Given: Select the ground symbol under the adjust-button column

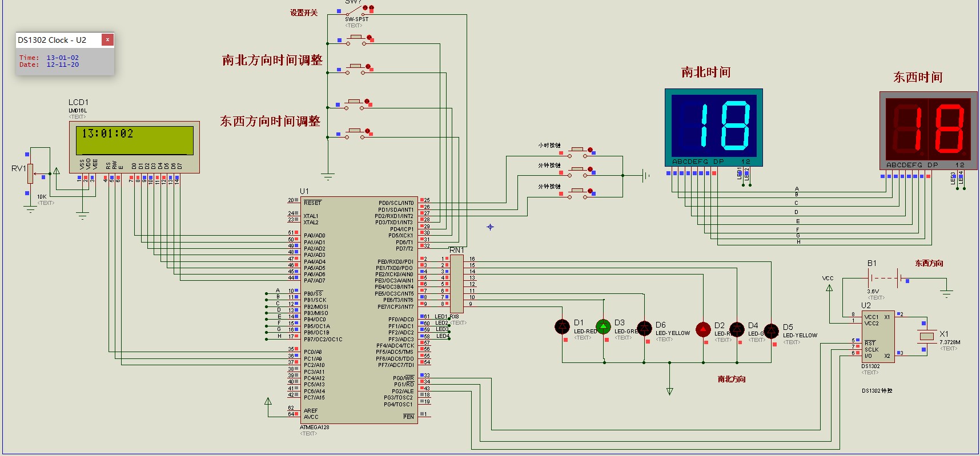Looking at the screenshot, I should (328, 177).
